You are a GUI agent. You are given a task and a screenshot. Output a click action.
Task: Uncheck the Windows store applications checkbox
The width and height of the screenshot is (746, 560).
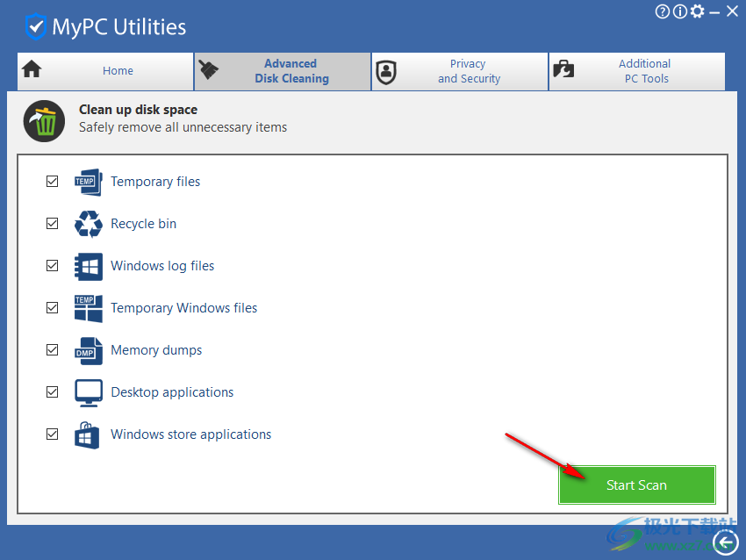(x=53, y=434)
